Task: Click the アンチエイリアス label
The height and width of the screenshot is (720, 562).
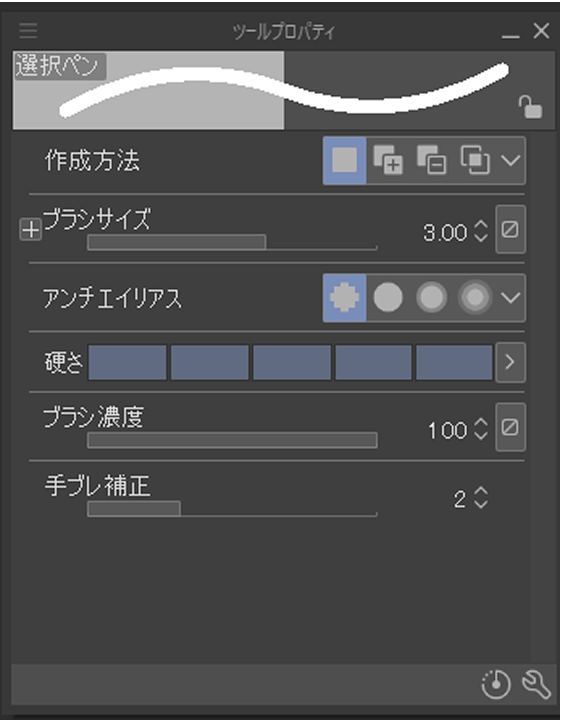Action: 112,299
